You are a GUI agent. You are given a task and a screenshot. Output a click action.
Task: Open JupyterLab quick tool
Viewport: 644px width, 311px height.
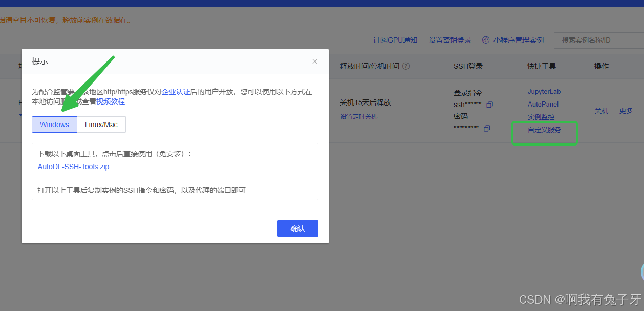coord(544,92)
